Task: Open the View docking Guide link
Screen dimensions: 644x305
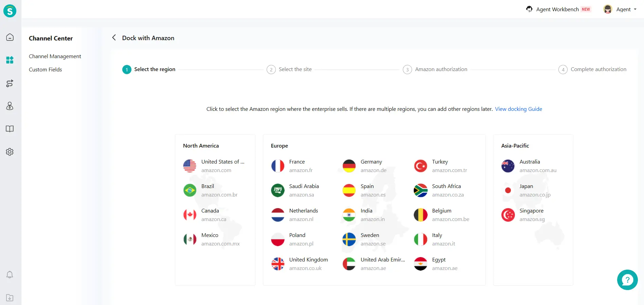Action: [519, 109]
